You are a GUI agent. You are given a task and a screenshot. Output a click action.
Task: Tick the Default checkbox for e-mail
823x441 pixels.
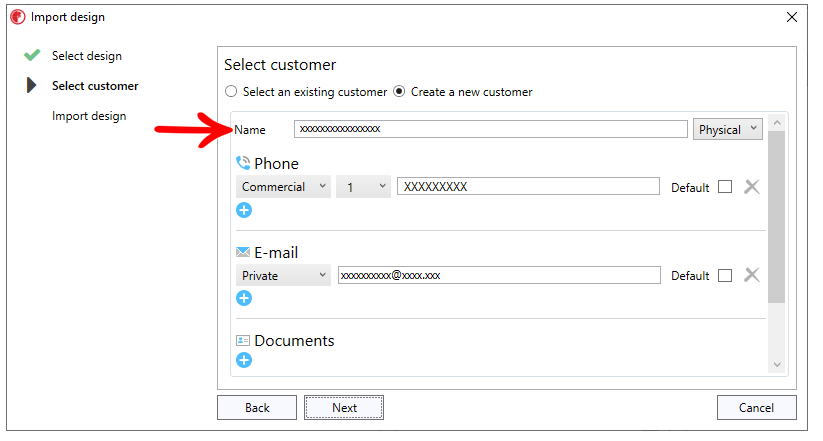pyautogui.click(x=725, y=275)
